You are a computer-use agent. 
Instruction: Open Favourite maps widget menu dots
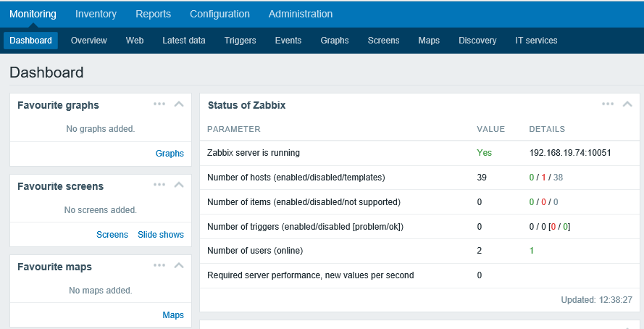coord(159,265)
